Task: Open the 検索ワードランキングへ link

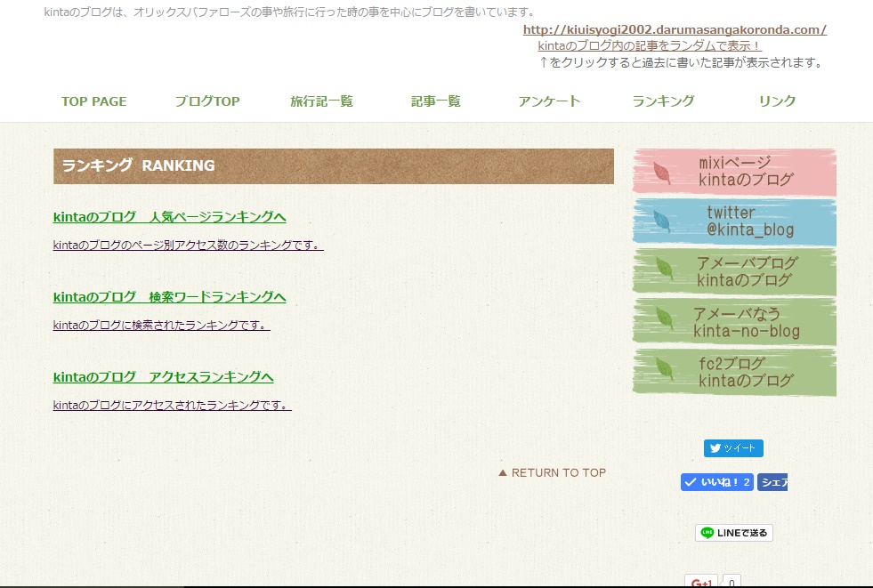Action: (169, 297)
